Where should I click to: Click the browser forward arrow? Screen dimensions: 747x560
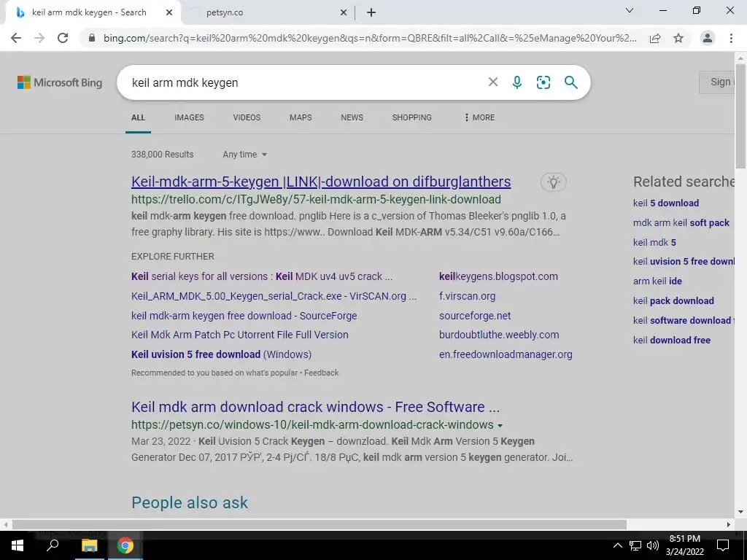(39, 38)
